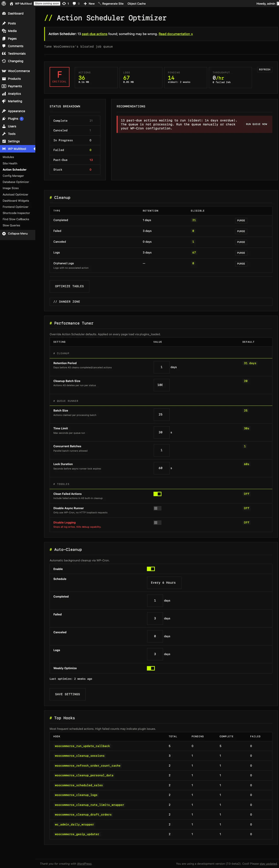Click the WooCommerce logo icon in sidebar

click(4, 71)
